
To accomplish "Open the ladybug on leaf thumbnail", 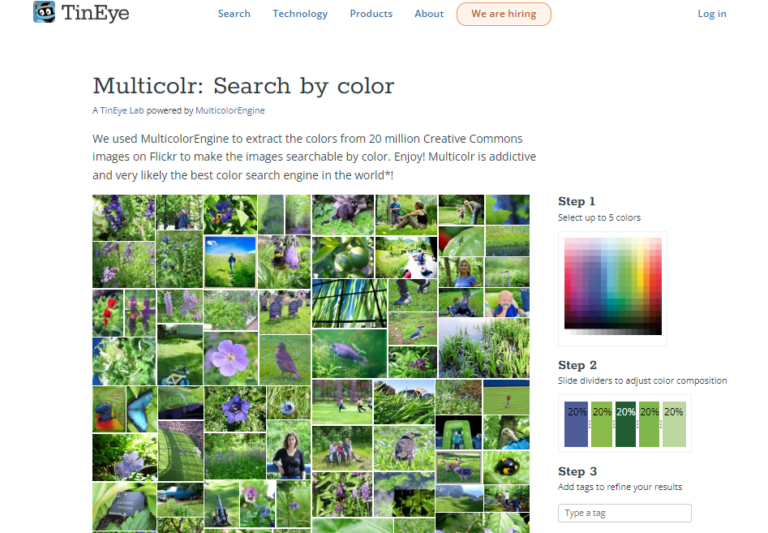I will (506, 467).
